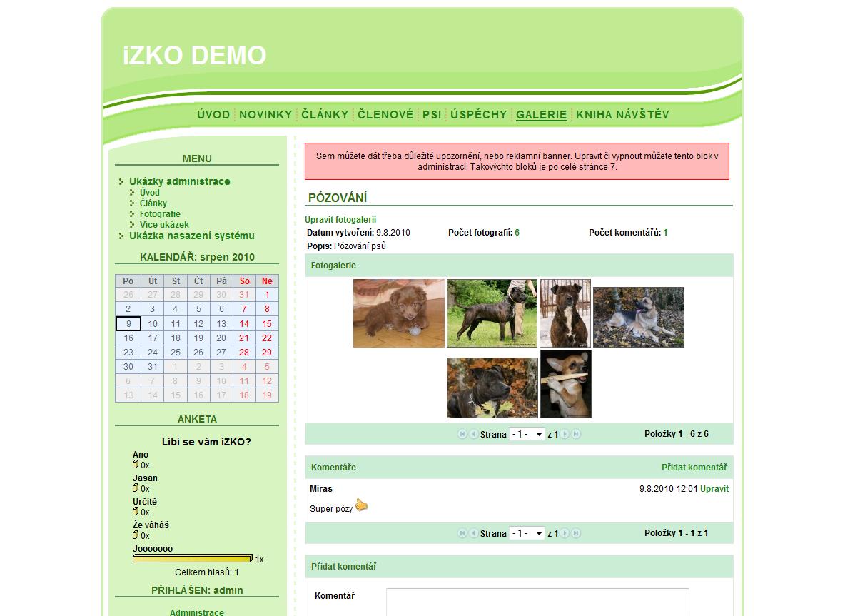Viewport: 845px width, 616px height.
Task: Open Ukázky administrace menu item
Action: click(x=179, y=181)
